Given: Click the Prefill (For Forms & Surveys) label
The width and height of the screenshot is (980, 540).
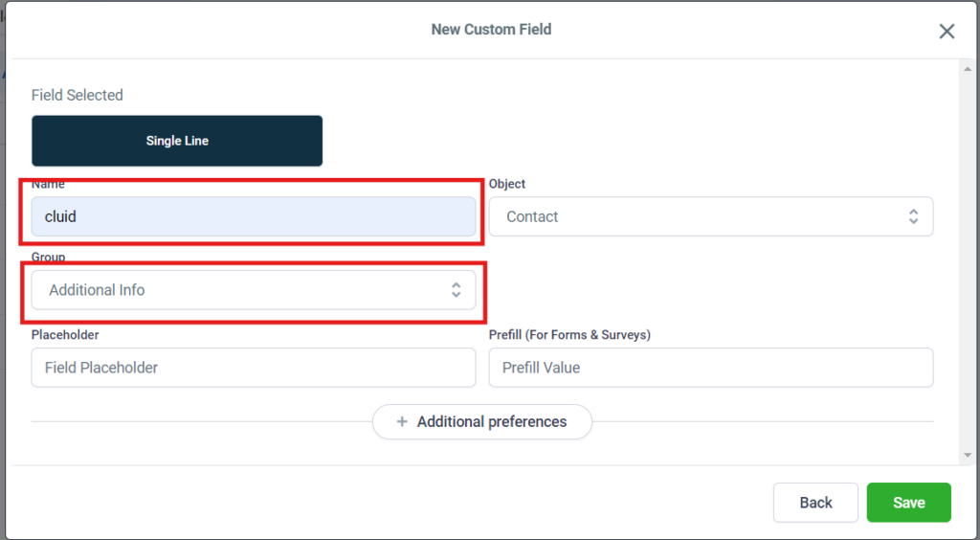Looking at the screenshot, I should [569, 335].
